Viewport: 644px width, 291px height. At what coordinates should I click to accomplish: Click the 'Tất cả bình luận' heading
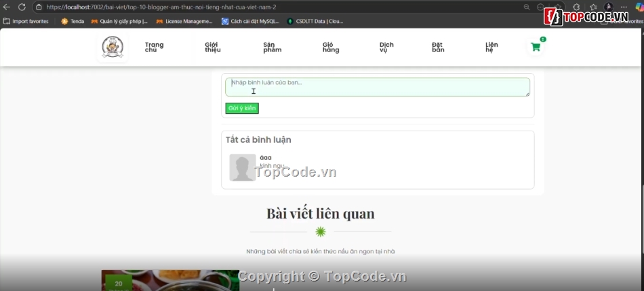(258, 140)
